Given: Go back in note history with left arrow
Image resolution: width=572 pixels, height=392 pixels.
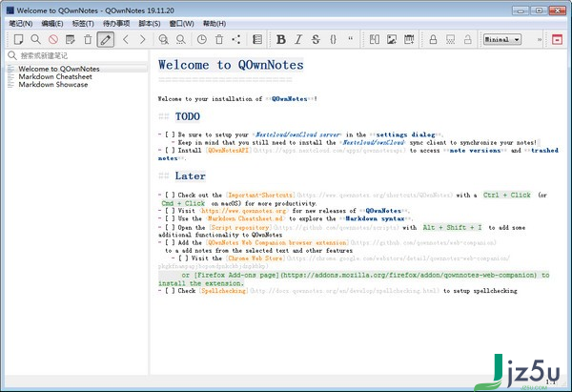Looking at the screenshot, I should (x=126, y=39).
